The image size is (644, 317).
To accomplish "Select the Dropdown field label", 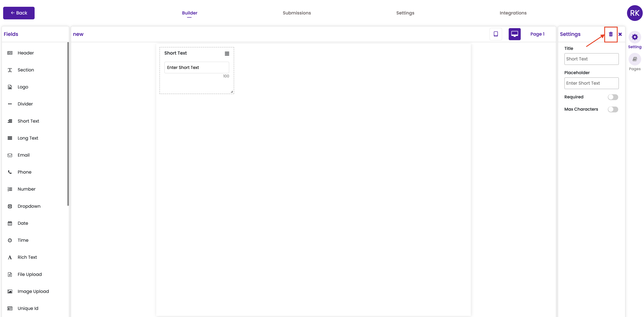I will click(x=29, y=206).
